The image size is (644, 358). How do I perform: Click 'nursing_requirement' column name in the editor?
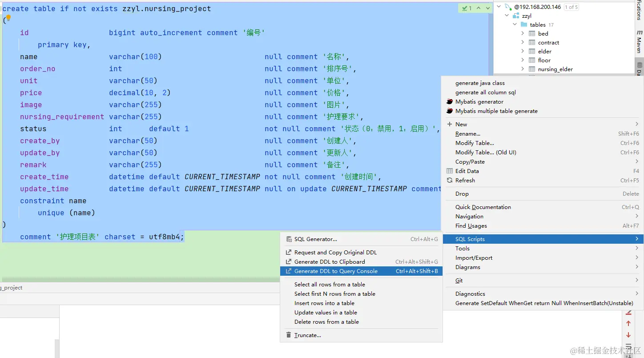coord(62,117)
